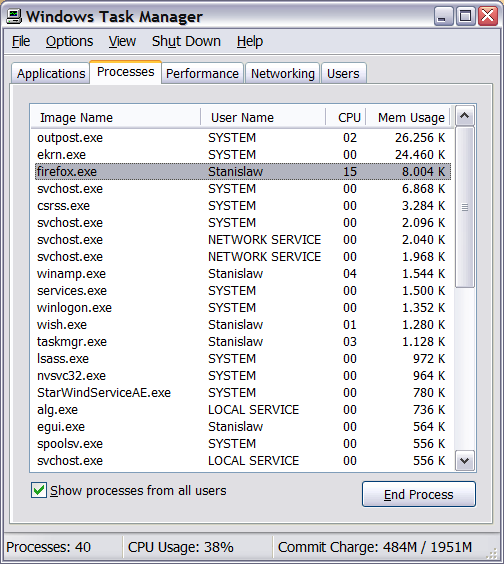Open the Options menu
The width and height of the screenshot is (504, 564).
(69, 41)
